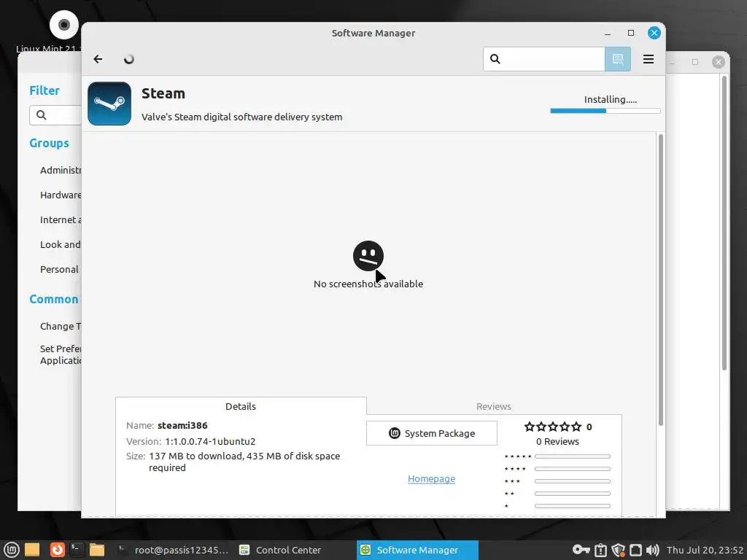Click package name steam:i386

tap(182, 425)
